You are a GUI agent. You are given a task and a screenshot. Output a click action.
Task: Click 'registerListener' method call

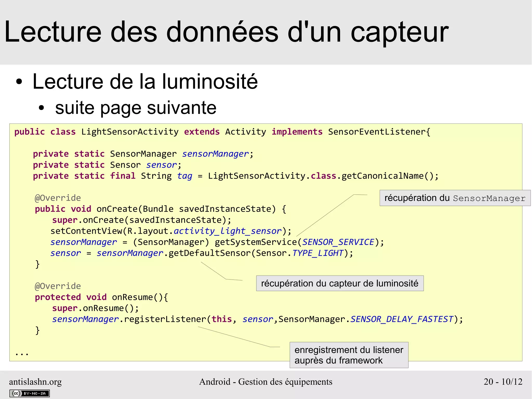pos(165,319)
